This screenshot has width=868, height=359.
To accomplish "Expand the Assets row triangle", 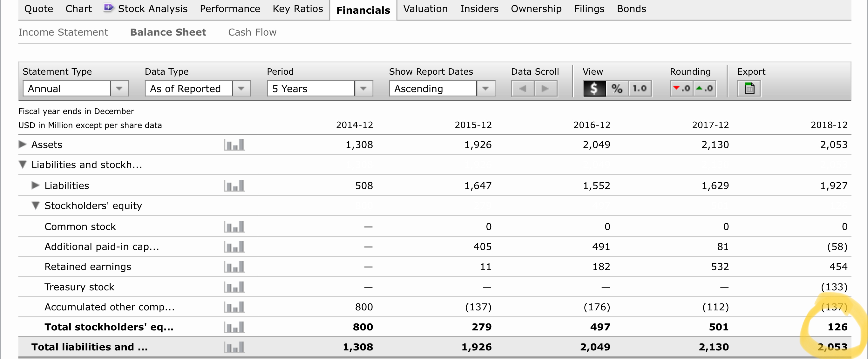I will (23, 145).
